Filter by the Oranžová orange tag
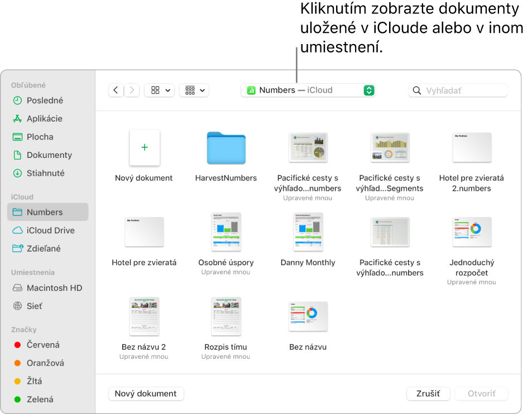 [48, 363]
